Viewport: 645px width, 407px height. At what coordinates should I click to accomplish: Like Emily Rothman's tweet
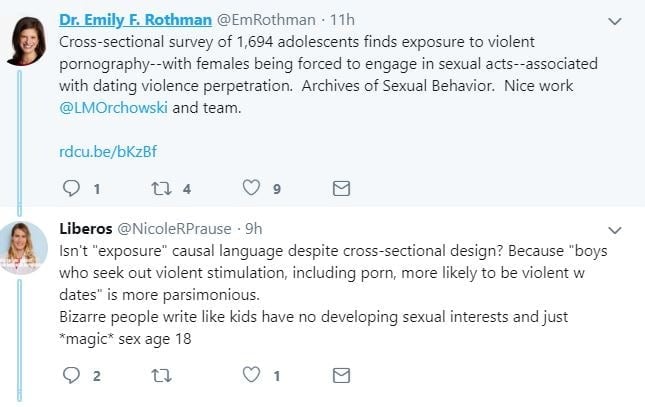[252, 188]
